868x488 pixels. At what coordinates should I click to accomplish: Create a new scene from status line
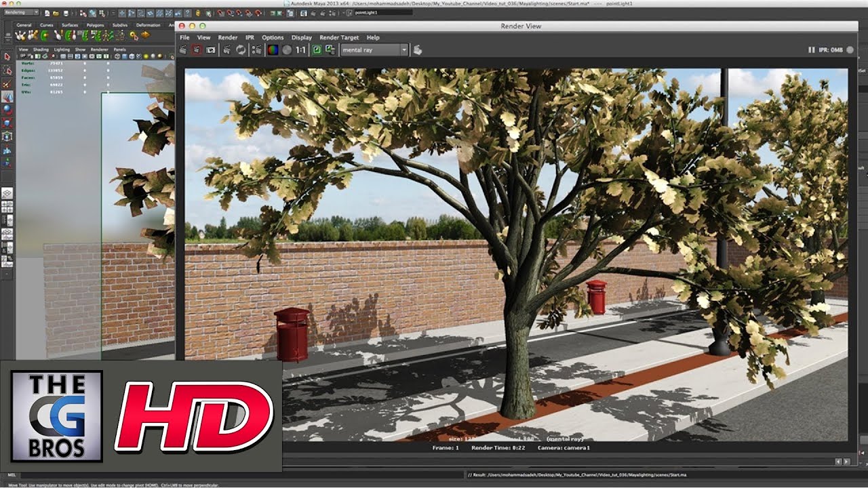click(x=47, y=13)
